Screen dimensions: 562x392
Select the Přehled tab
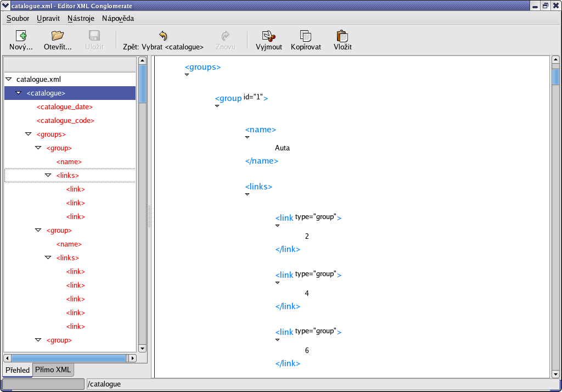pyautogui.click(x=18, y=370)
